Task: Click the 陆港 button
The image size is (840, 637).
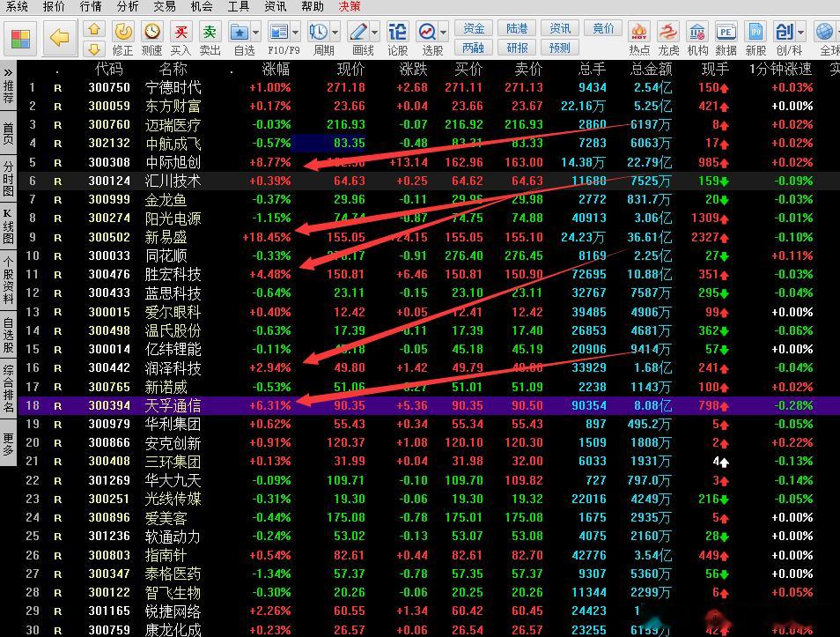Action: (517, 28)
